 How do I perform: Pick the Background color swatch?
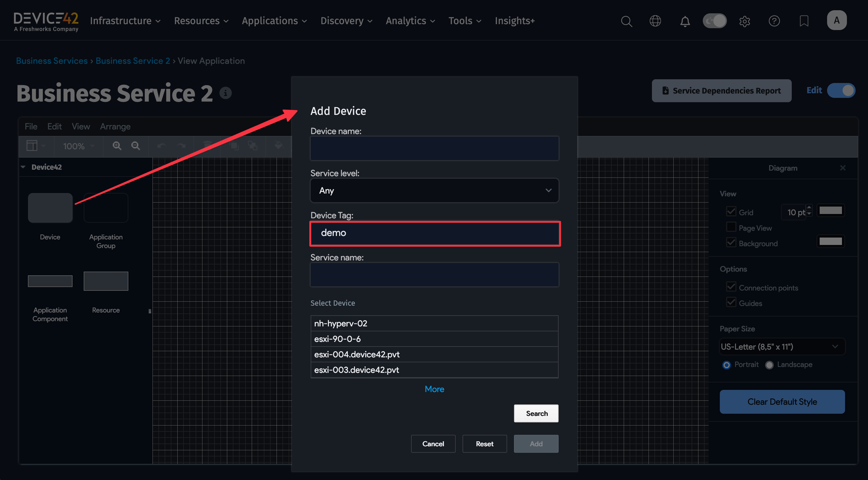click(830, 241)
